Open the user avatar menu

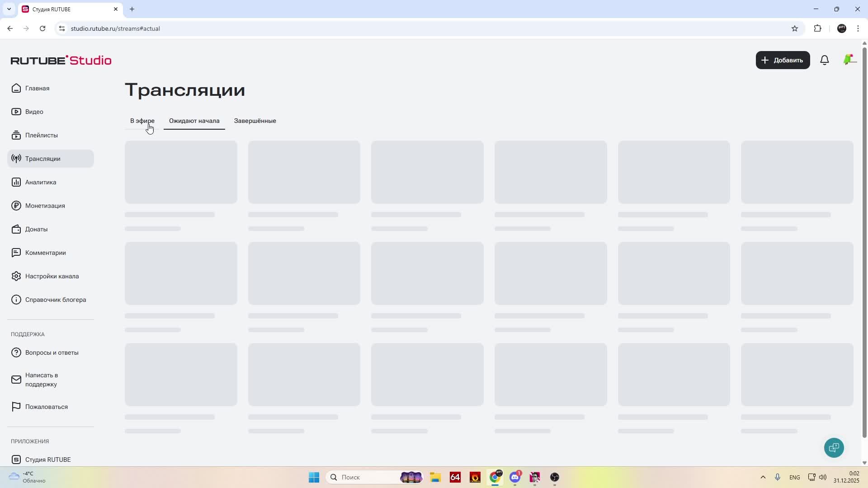[849, 60]
